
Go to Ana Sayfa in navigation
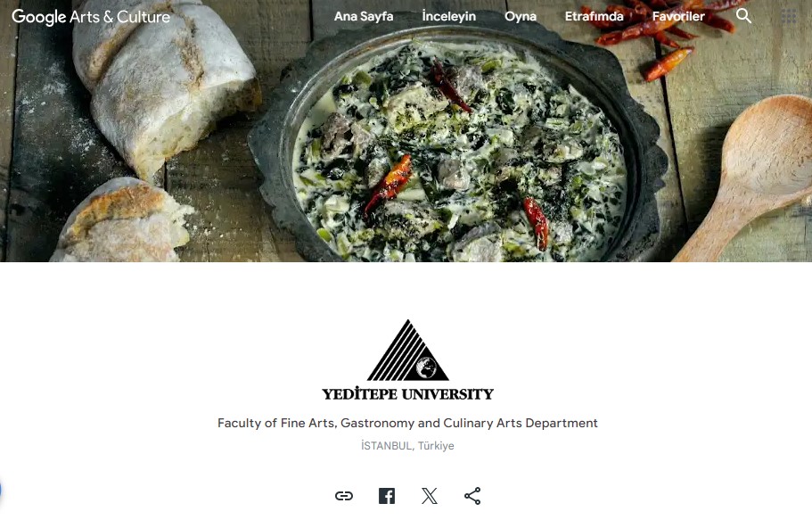point(364,17)
